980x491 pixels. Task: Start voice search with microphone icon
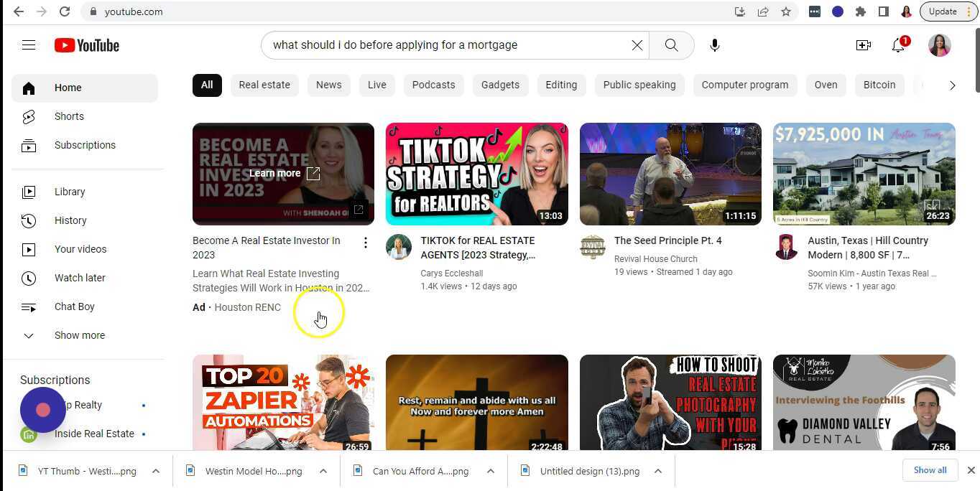point(714,45)
